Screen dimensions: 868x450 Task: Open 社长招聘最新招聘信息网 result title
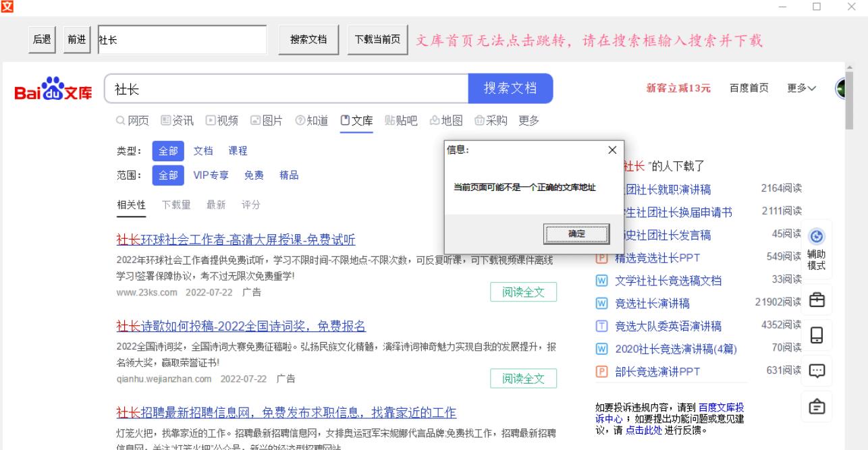[286, 413]
